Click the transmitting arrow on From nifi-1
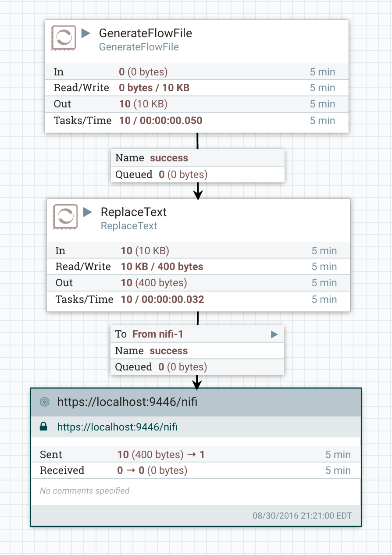Viewport: 392px width, 555px height. pyautogui.click(x=274, y=334)
